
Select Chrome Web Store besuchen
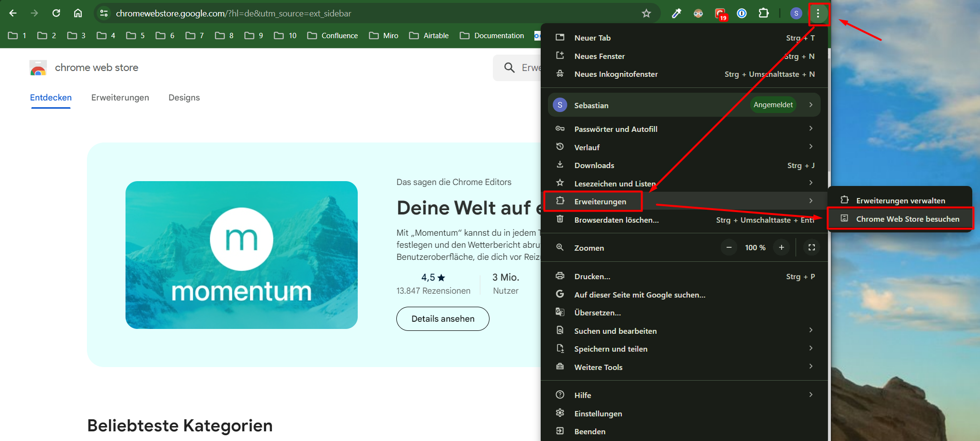point(900,219)
